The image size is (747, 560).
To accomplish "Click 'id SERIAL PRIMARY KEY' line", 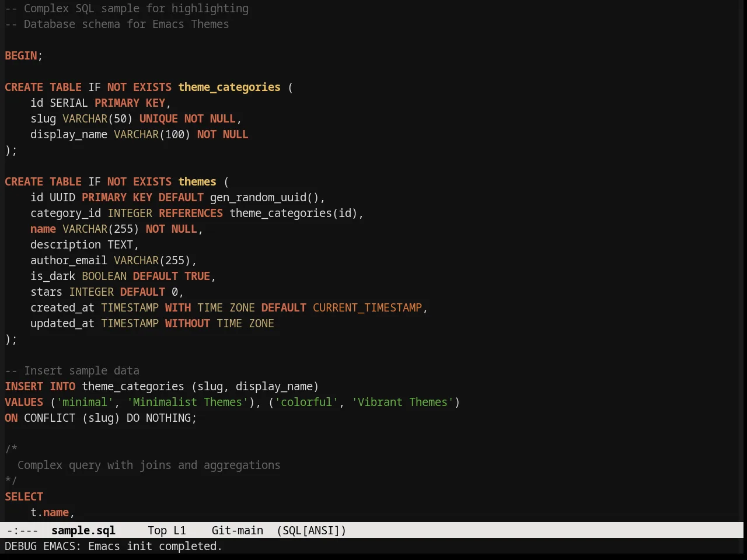I will pyautogui.click(x=100, y=103).
